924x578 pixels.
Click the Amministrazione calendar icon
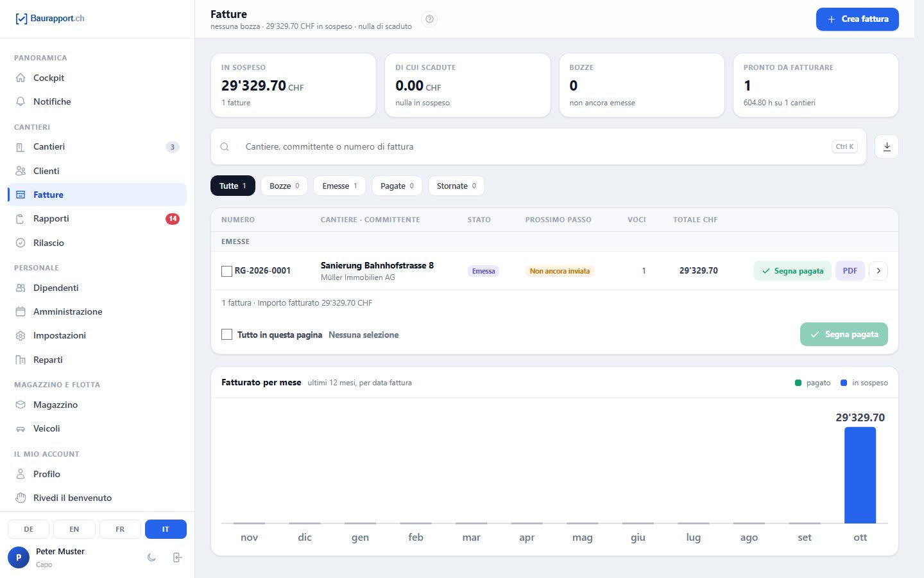pyautogui.click(x=21, y=311)
